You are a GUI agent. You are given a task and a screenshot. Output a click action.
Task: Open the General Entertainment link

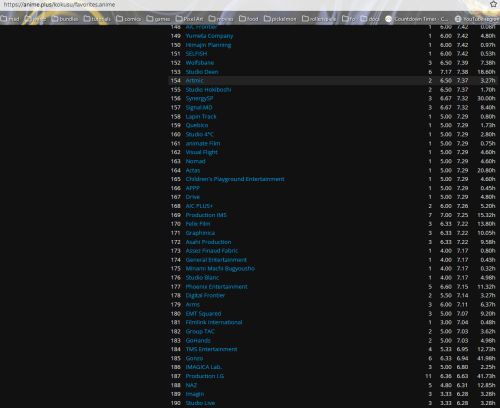pos(216,260)
